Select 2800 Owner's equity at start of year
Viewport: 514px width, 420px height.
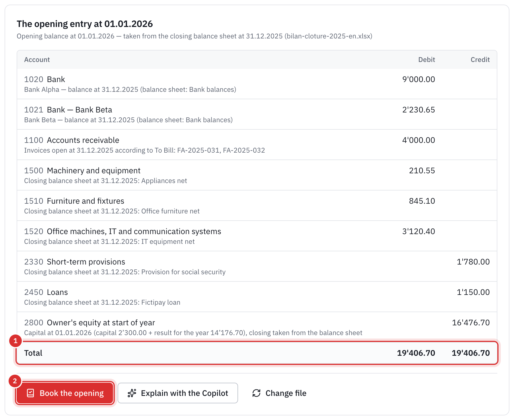pos(257,327)
